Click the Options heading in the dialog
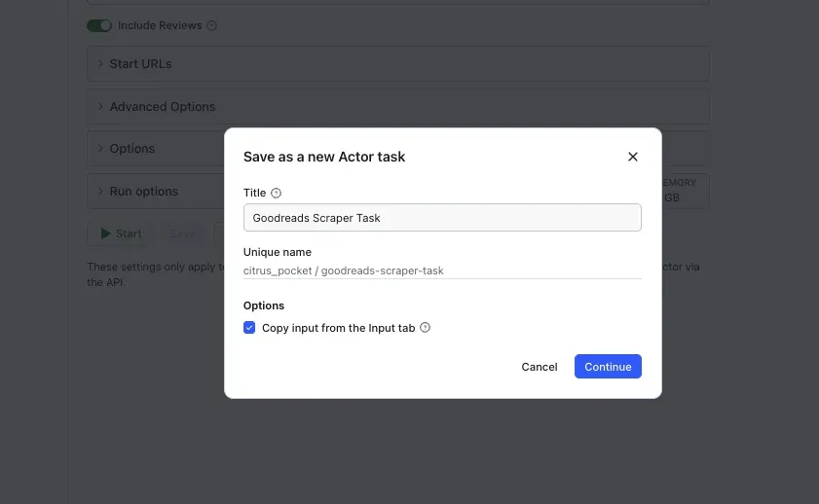The image size is (819, 504). point(264,306)
